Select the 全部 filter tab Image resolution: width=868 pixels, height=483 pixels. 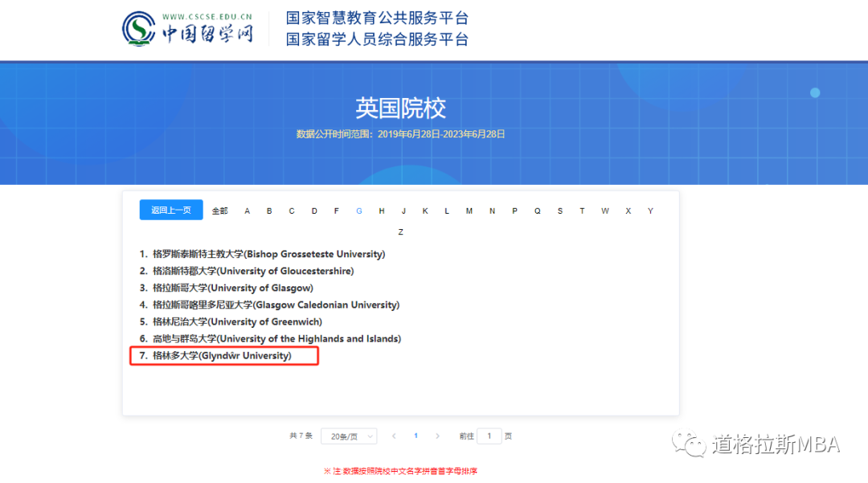click(x=220, y=211)
